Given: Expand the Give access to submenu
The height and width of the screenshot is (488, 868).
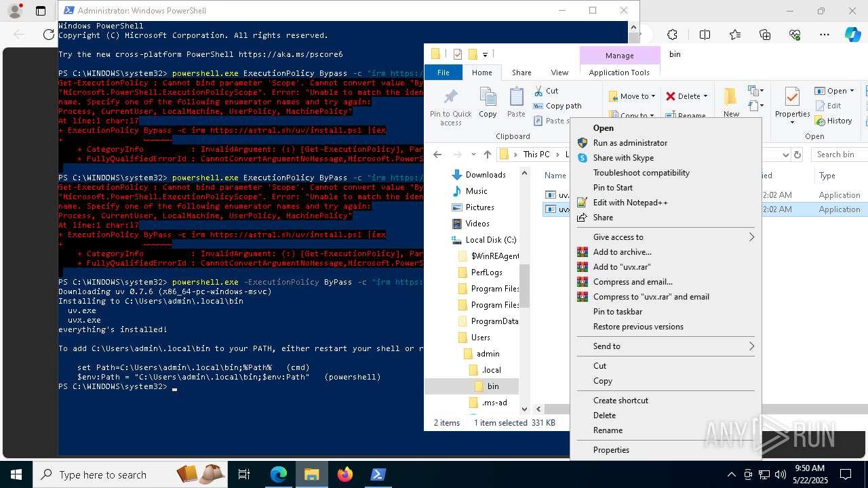Looking at the screenshot, I should pos(666,237).
